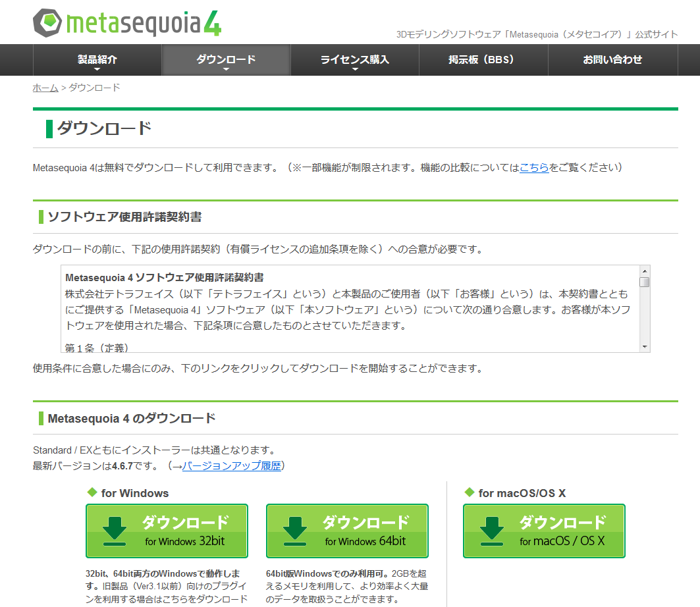
Task: Click the license agreement scrollbar down arrow
Action: pos(645,347)
